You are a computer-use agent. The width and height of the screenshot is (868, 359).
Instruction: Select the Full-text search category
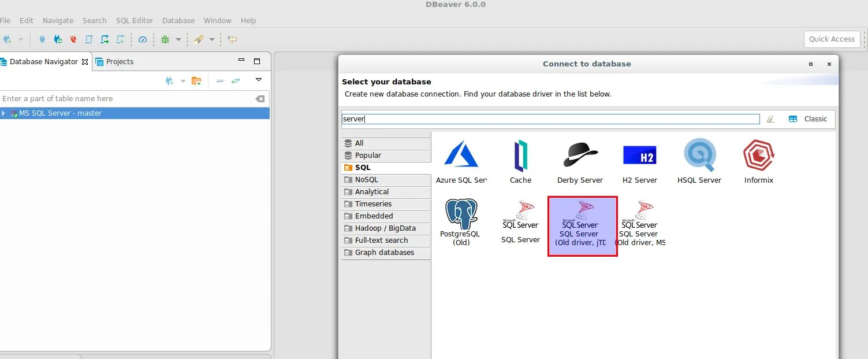coord(386,240)
